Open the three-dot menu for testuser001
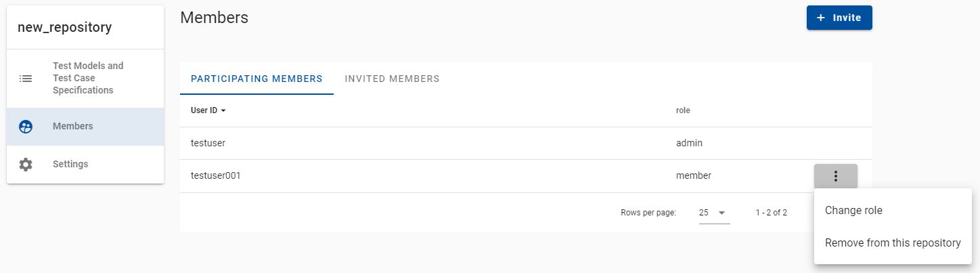Image resolution: width=980 pixels, height=273 pixels. point(836,176)
